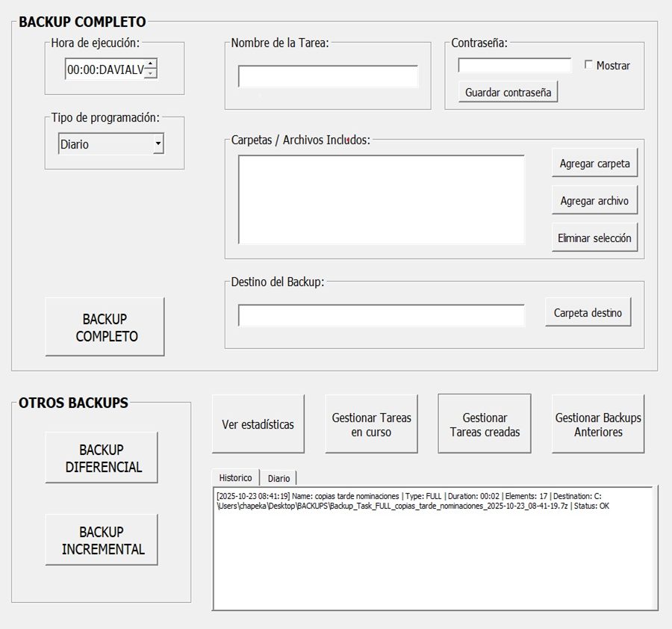The image size is (672, 629).
Task: Increase execution time with up spinner arrow
Action: point(151,64)
